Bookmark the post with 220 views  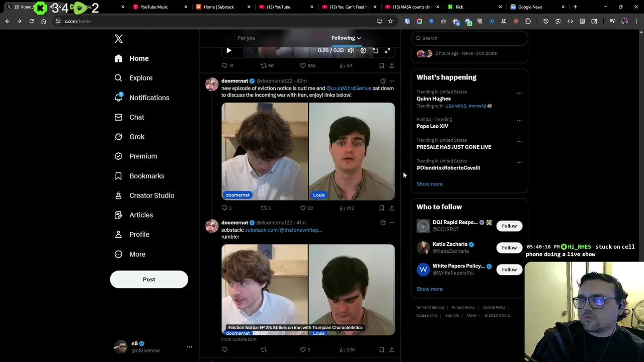click(x=382, y=350)
